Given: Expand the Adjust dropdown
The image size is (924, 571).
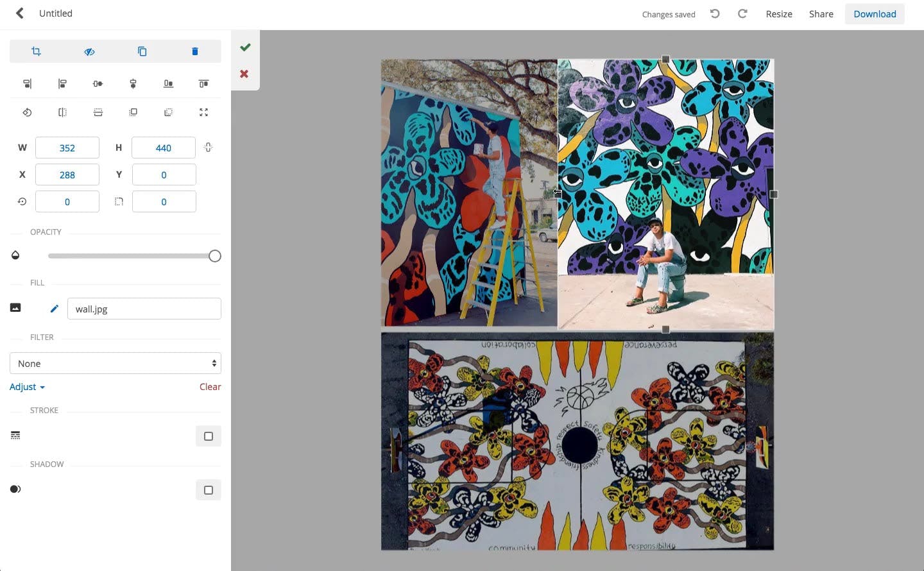Looking at the screenshot, I should [27, 387].
